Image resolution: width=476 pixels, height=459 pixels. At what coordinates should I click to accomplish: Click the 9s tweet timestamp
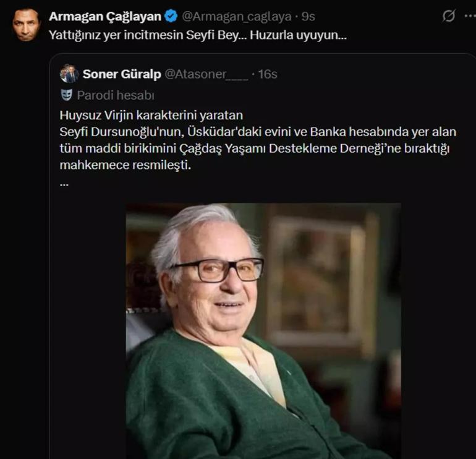[309, 15]
